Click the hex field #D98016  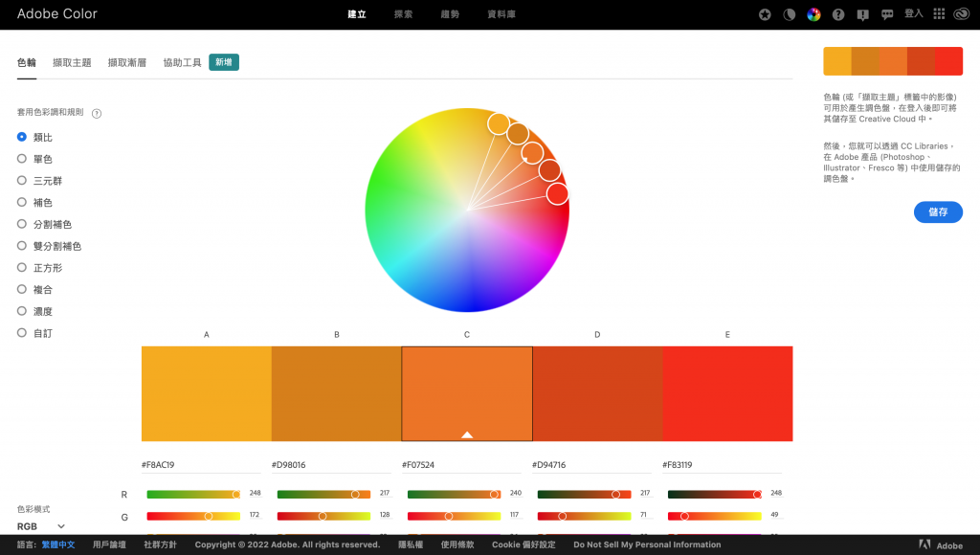click(331, 465)
